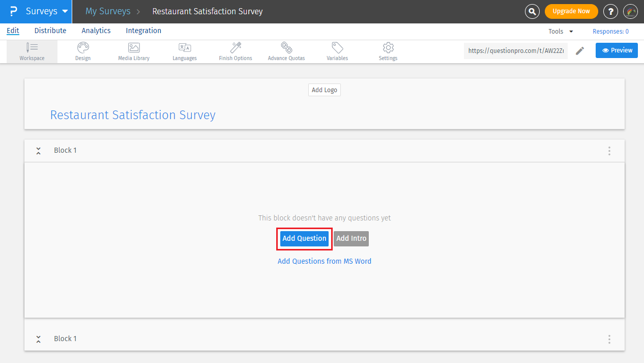Open the Design palette icon

pyautogui.click(x=83, y=51)
